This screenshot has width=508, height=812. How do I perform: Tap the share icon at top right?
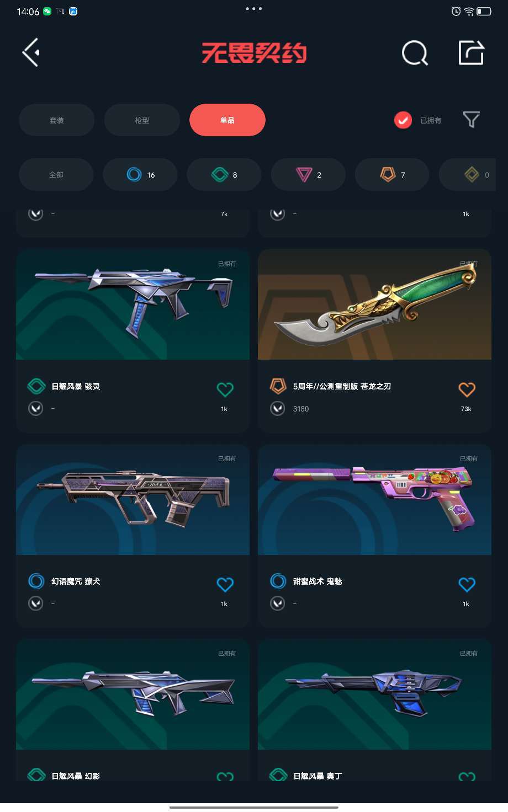pyautogui.click(x=472, y=52)
